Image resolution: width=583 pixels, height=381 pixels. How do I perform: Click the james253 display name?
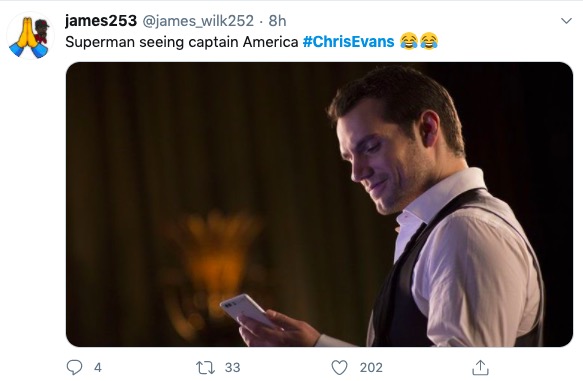coord(101,21)
